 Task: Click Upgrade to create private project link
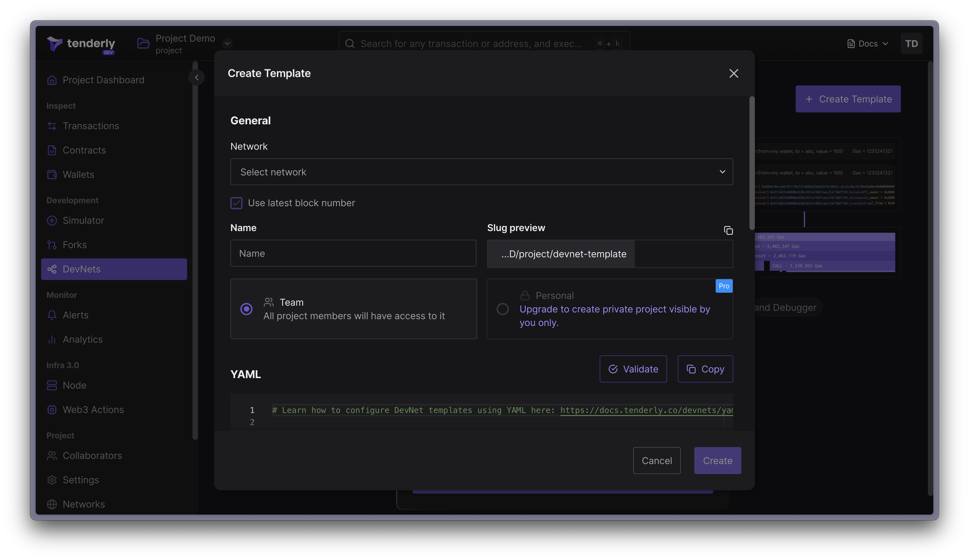(x=615, y=316)
